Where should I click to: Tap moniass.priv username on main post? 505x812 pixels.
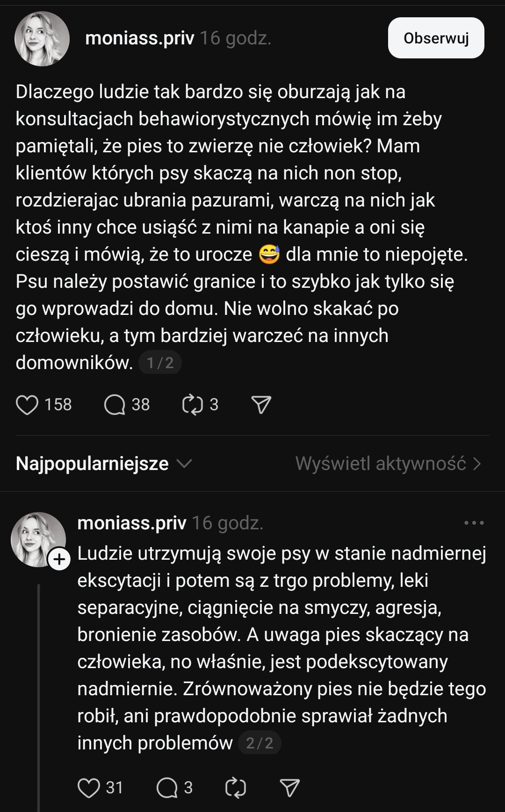(139, 38)
